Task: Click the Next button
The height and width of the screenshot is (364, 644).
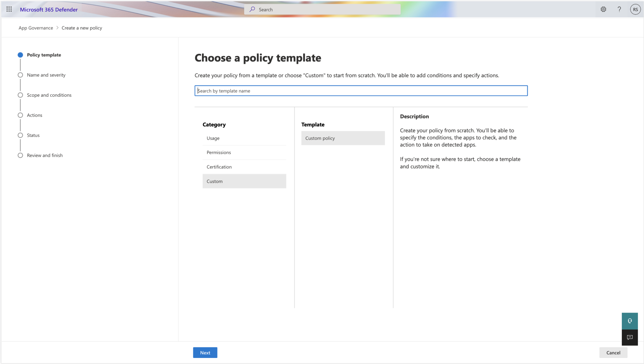Action: [x=205, y=353]
